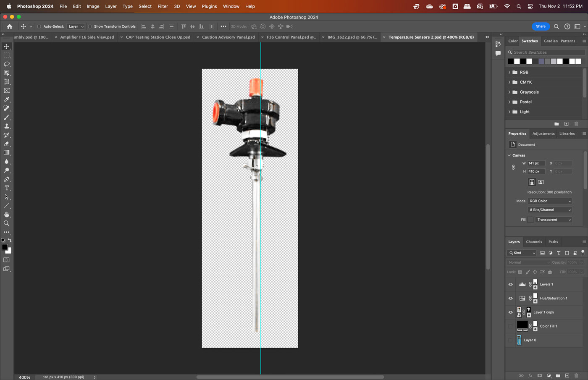
Task: Select the Move tool
Action: pyautogui.click(x=7, y=47)
